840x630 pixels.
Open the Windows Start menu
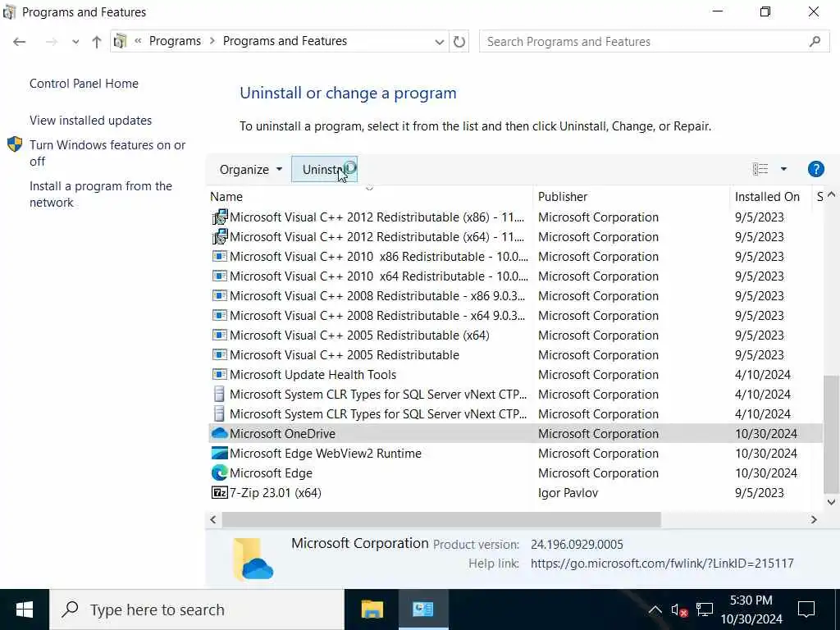(x=25, y=609)
